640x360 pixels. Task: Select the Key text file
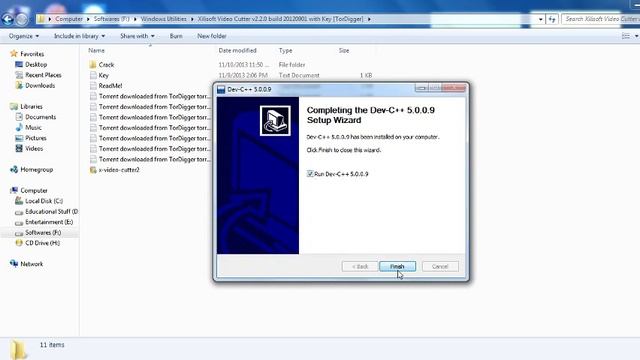coord(103,75)
